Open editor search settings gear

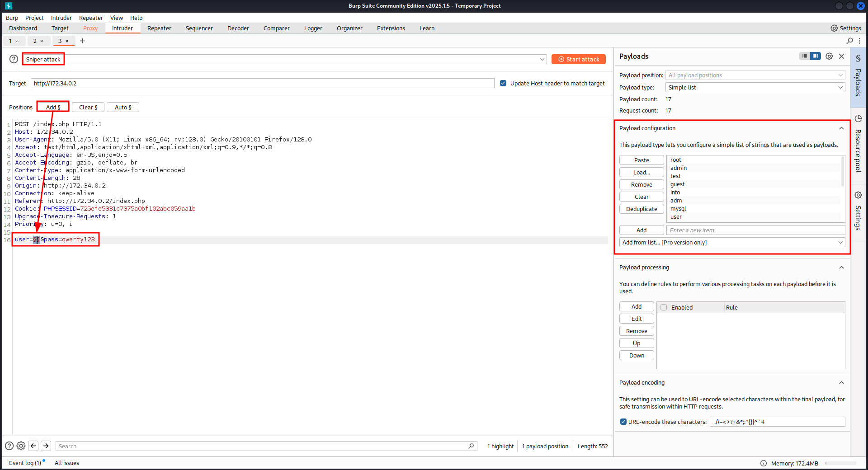[21, 446]
